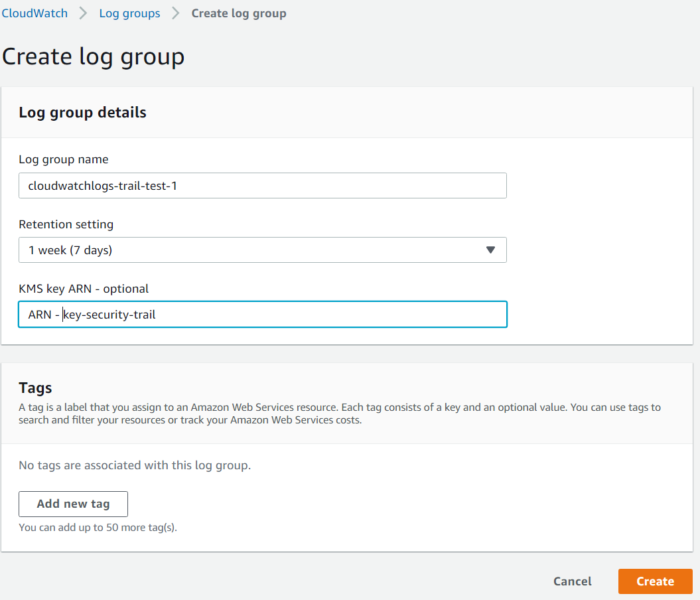Click the Create log group page title
The height and width of the screenshot is (600, 700).
pyautogui.click(x=93, y=57)
